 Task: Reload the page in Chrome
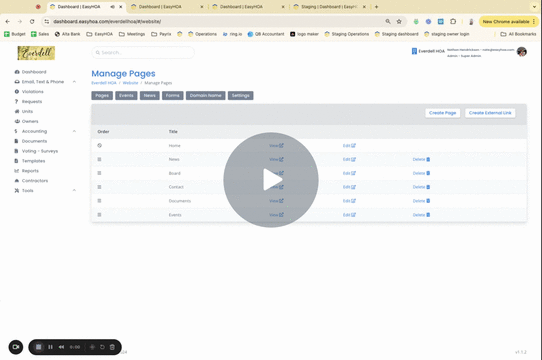pyautogui.click(x=32, y=21)
